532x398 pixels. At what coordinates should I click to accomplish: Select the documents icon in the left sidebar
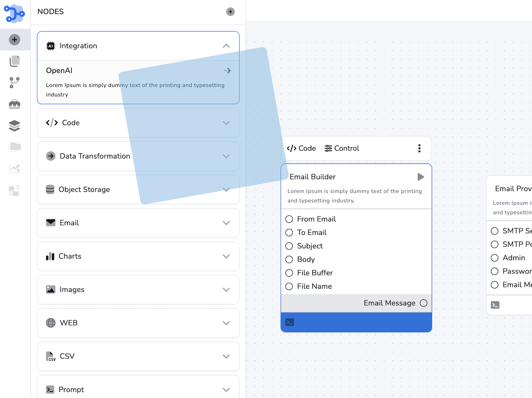[x=14, y=61]
